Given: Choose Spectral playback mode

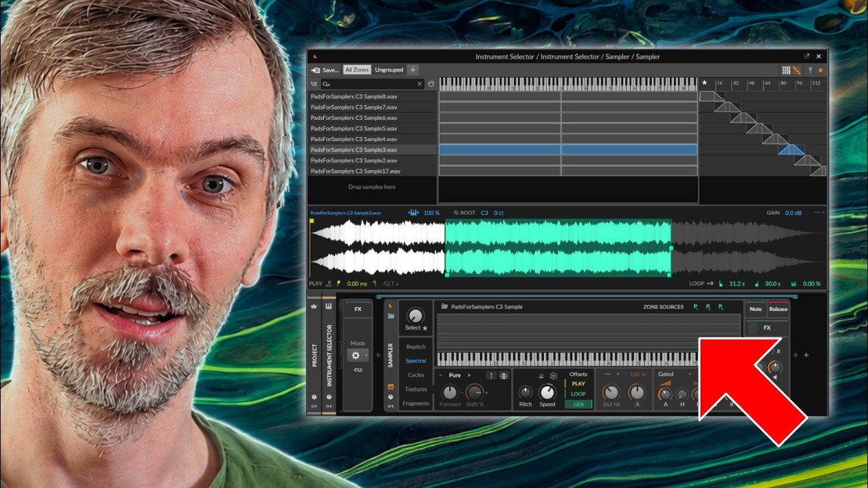Looking at the screenshot, I should pyautogui.click(x=416, y=361).
